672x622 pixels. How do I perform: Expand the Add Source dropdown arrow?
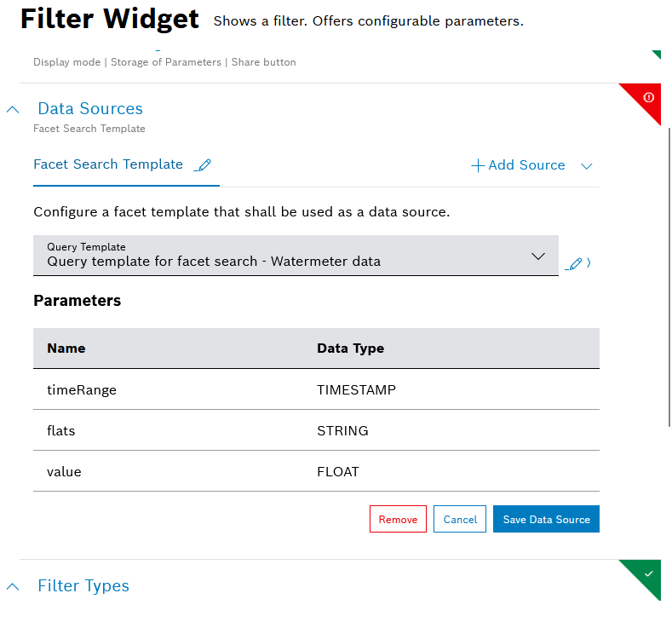tap(586, 166)
